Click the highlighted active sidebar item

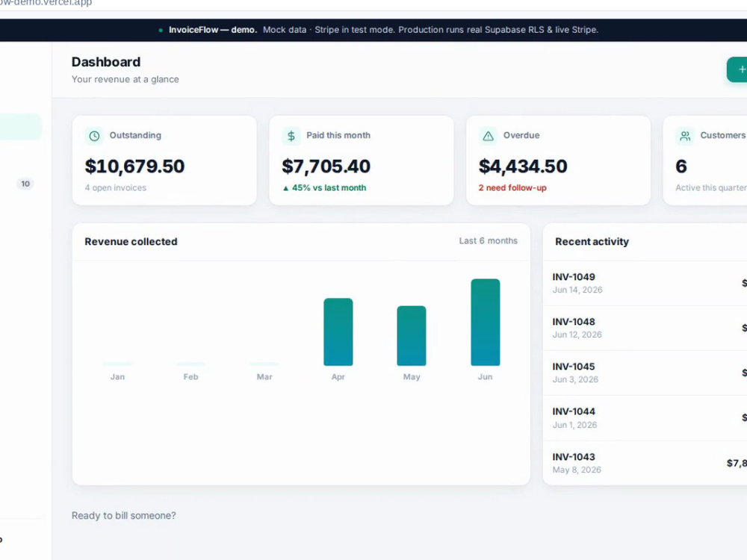tap(20, 127)
